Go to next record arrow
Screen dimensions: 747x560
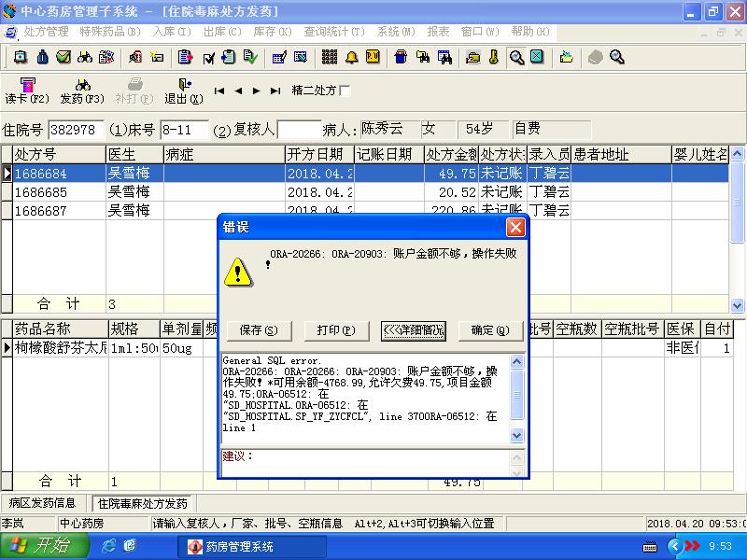pos(256,91)
